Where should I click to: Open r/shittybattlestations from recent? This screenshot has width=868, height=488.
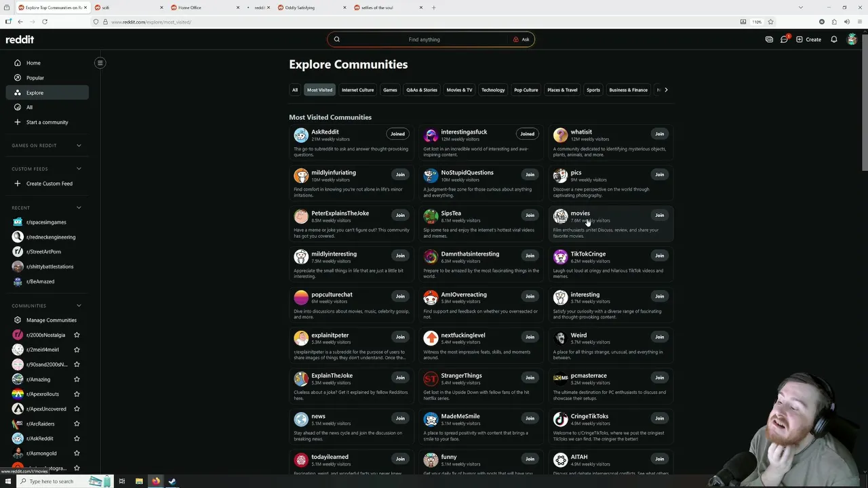[x=47, y=266]
